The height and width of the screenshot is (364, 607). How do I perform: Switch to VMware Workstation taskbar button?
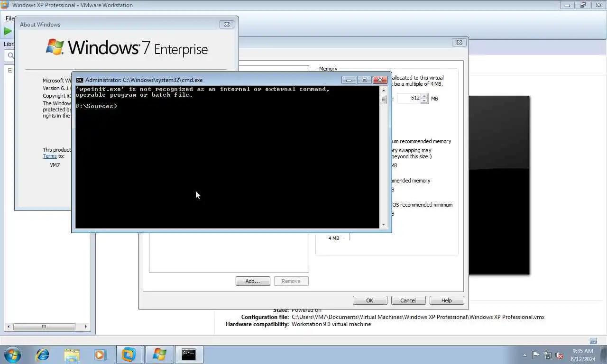pos(129,354)
